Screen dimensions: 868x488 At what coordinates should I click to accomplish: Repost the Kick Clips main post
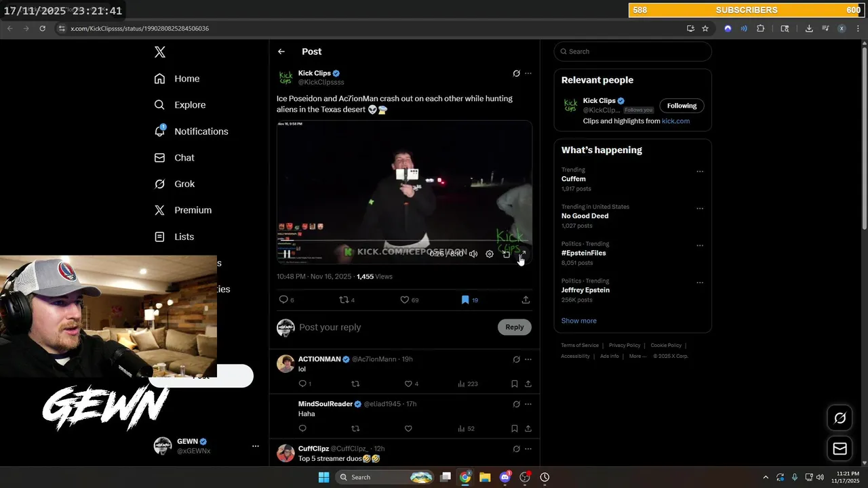tap(344, 300)
